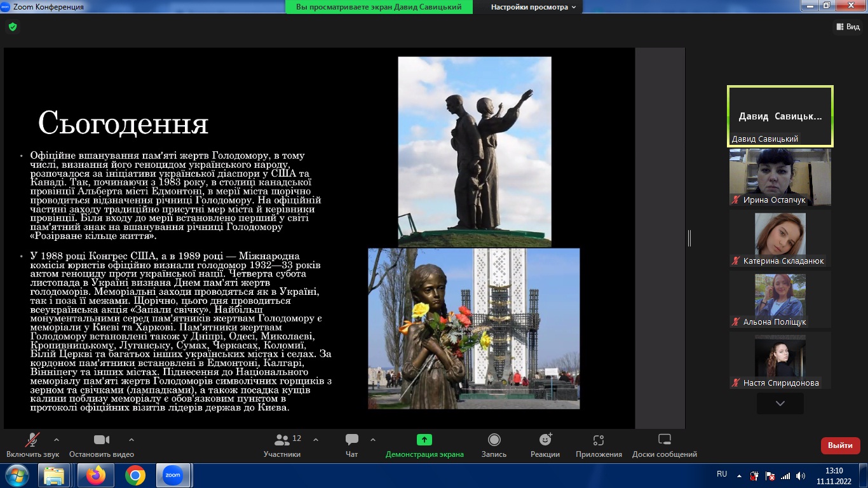Stop video with Остановить видео
Viewport: 868px width, 488px height.
[x=102, y=445]
